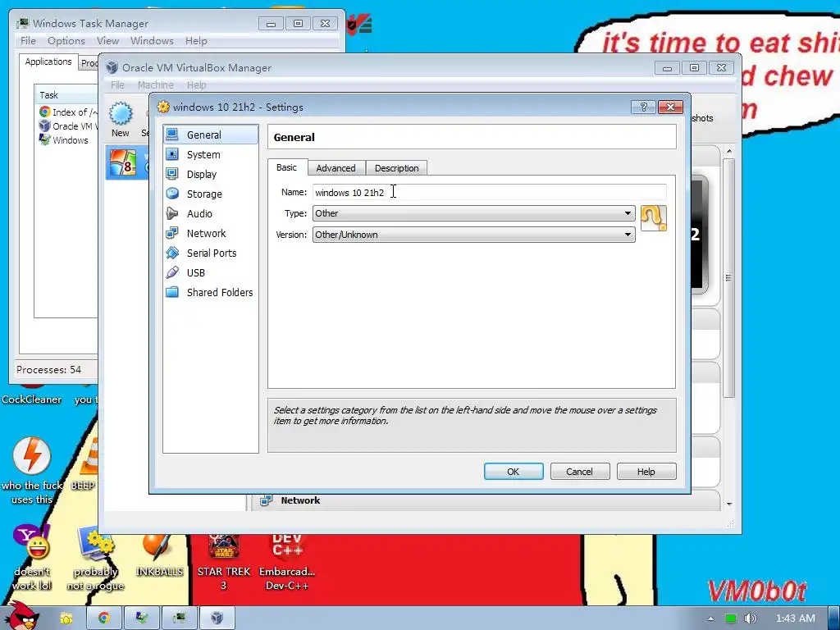Click the OS type question-mark icon

point(654,218)
